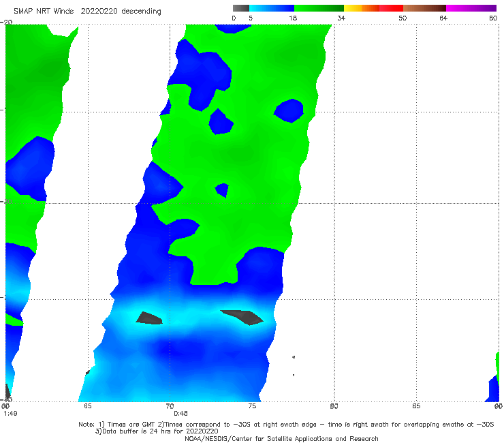This screenshot has height=443, width=504.
Task: Click the longitude label "85" on the bottom axis
Action: tap(416, 406)
